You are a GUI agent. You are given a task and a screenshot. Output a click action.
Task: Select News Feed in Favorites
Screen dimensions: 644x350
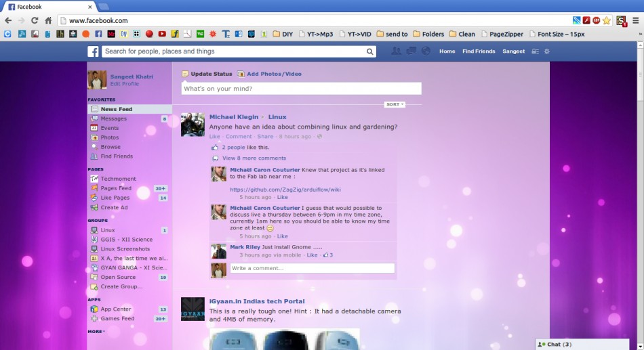point(129,109)
